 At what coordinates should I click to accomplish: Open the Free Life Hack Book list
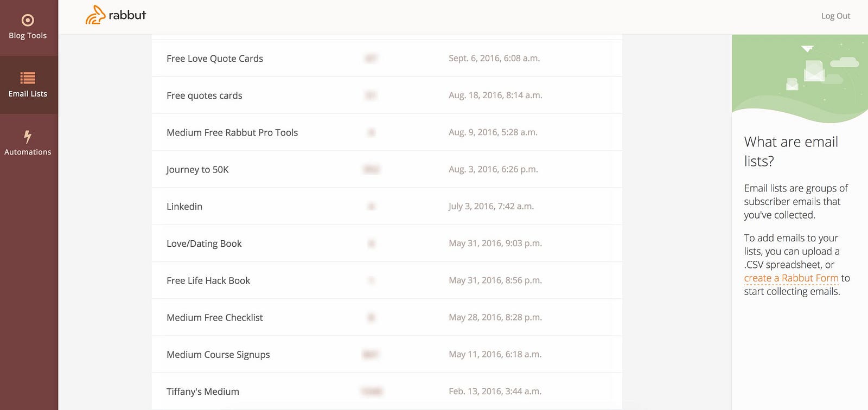208,281
